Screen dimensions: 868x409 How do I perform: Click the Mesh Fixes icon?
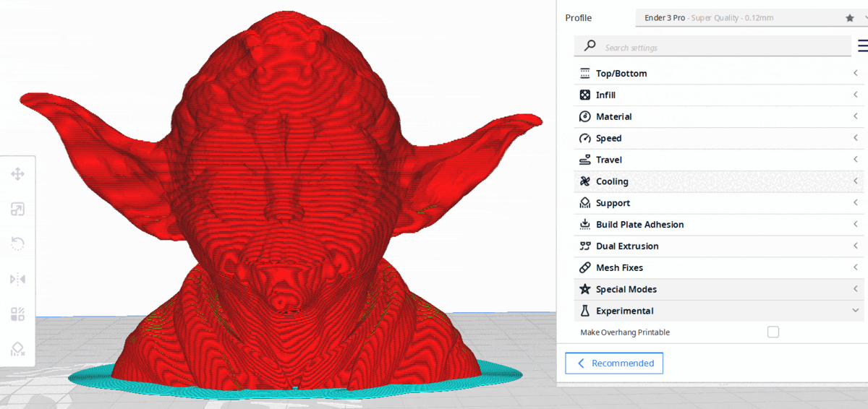[x=585, y=267]
